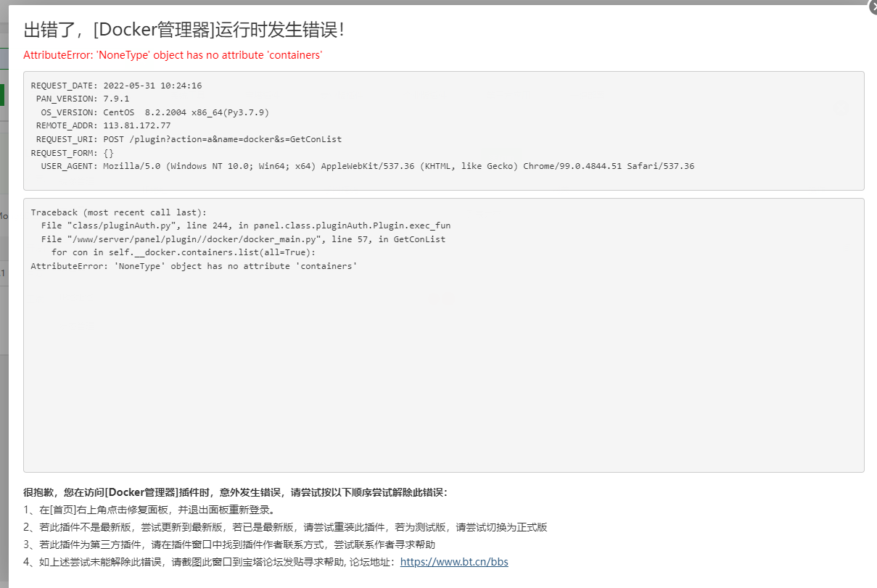This screenshot has width=877, height=588.
Task: Click the REMOTE_ADDR 113.81.172.77 line
Action: tap(103, 125)
